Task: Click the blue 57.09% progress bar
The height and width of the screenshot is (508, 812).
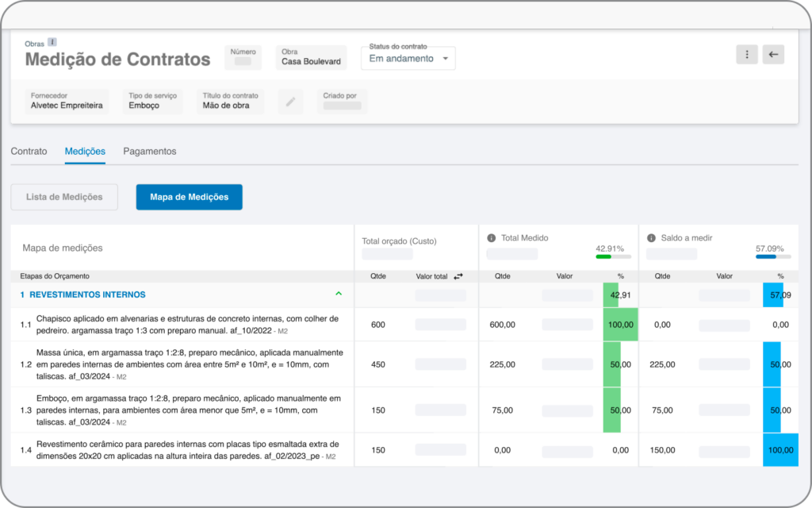Action: tap(773, 256)
